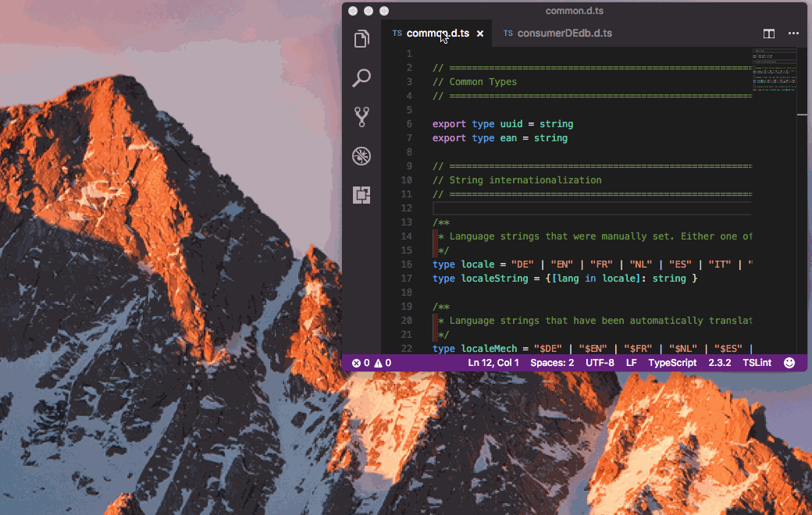The image size is (812, 515).
Task: Change file encoding UTF-8
Action: (x=600, y=363)
